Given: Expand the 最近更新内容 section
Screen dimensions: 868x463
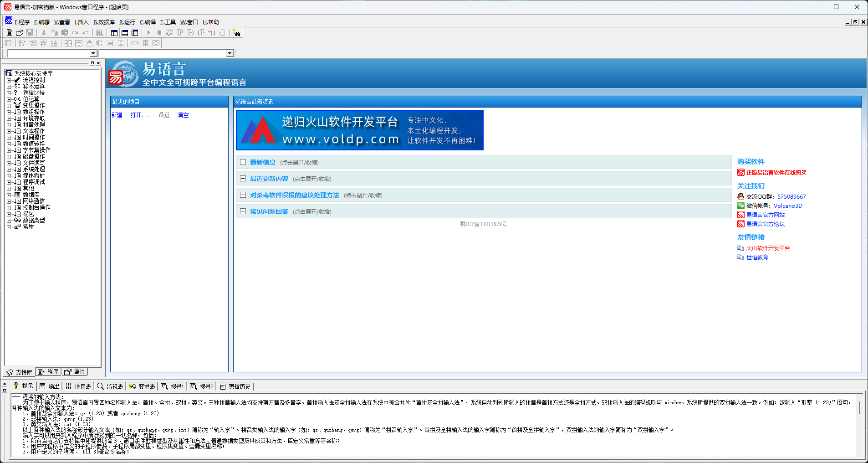Looking at the screenshot, I should [x=243, y=179].
